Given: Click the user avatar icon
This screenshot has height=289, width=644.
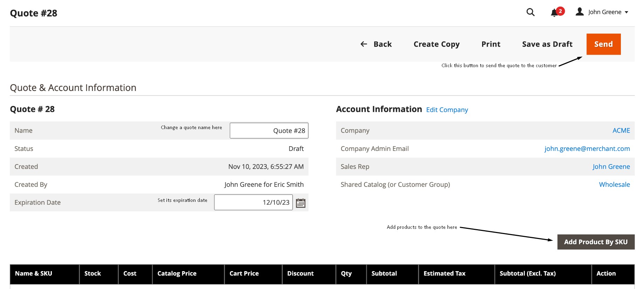Looking at the screenshot, I should [580, 12].
